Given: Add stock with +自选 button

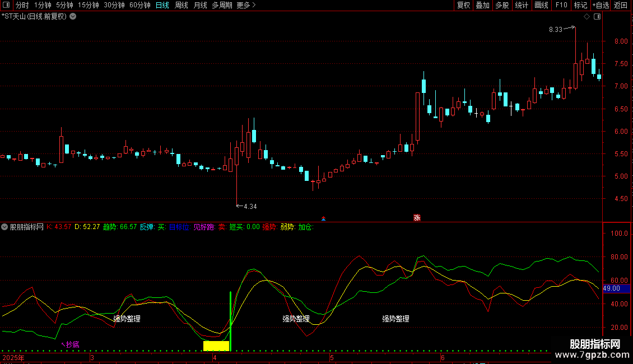Looking at the screenshot, I should coord(601,5).
